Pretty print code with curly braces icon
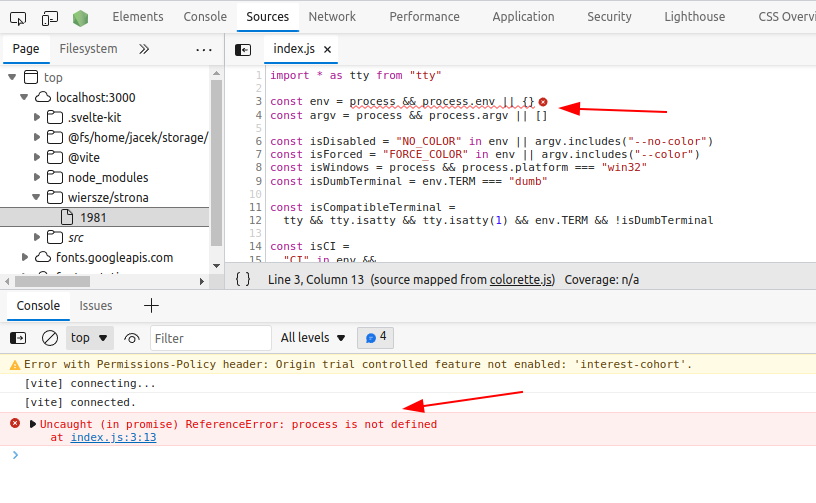The width and height of the screenshot is (816, 503). click(243, 279)
